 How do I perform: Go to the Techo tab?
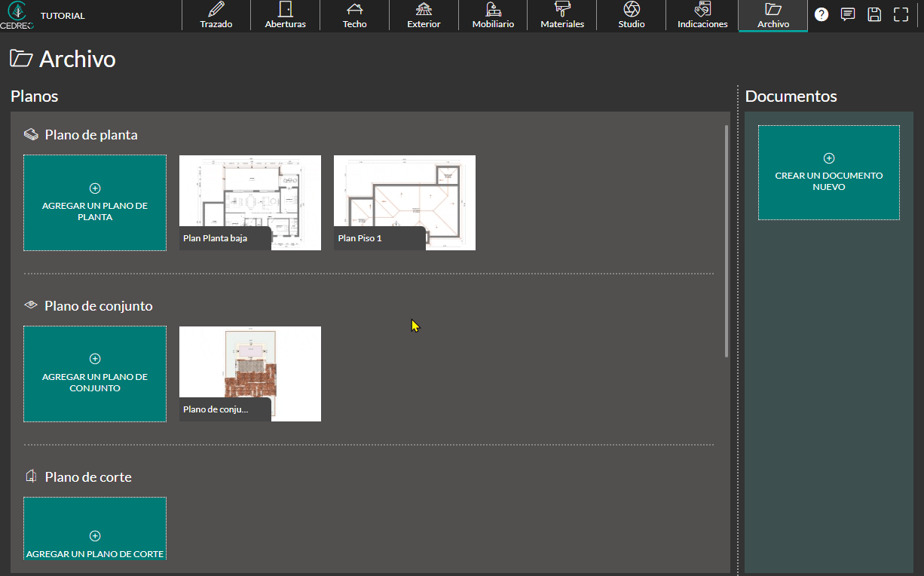coord(354,16)
